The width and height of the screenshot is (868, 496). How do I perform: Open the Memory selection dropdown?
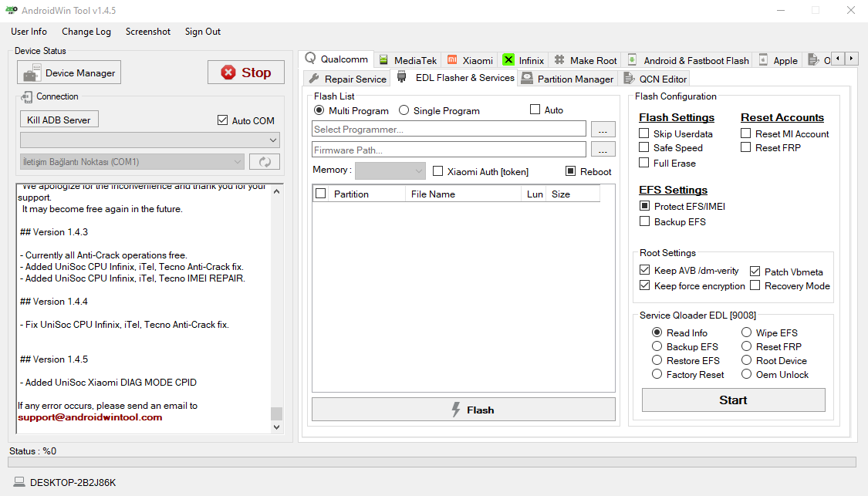click(390, 170)
